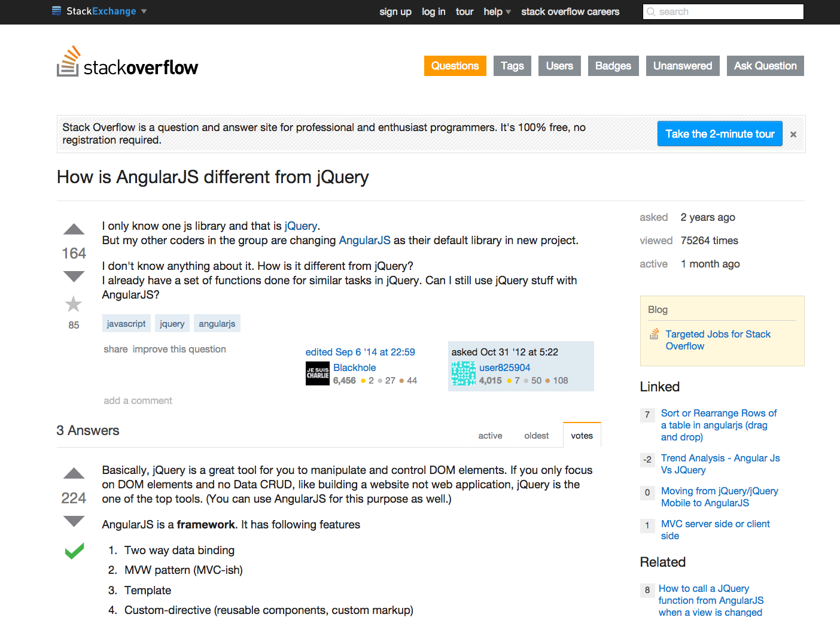The width and height of the screenshot is (840, 617).
Task: Open edited Sep 6 '14 revision link
Action: point(360,352)
